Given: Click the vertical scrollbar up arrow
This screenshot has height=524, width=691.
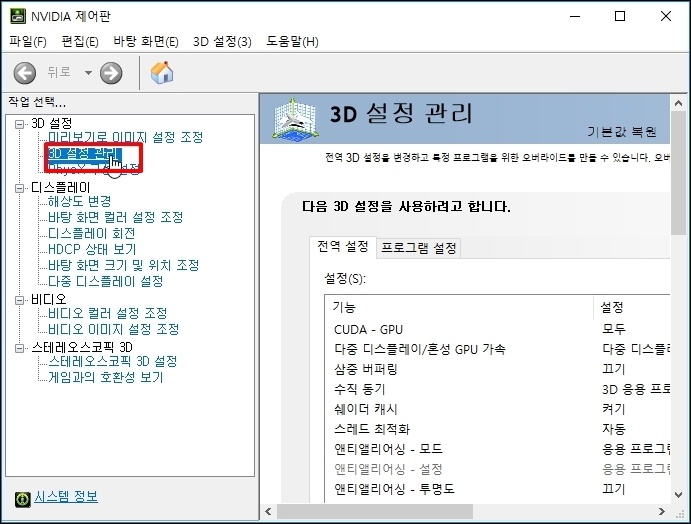Looking at the screenshot, I should [x=678, y=103].
